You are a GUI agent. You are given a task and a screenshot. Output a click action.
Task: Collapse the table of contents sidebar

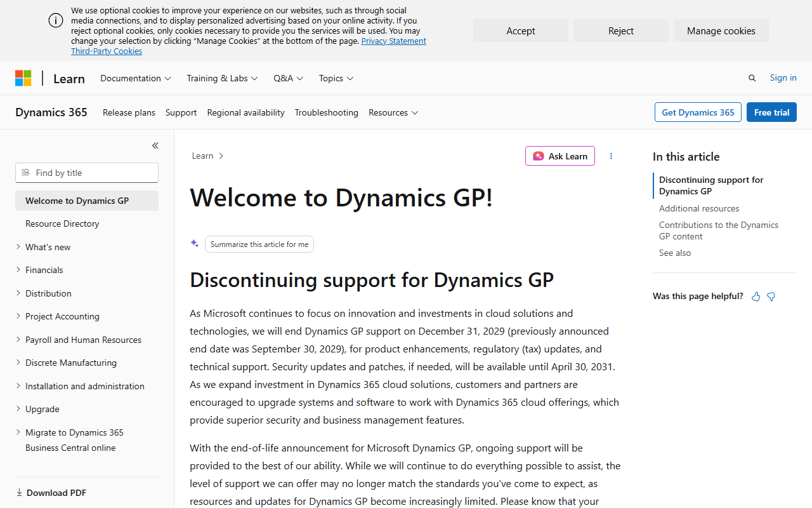pyautogui.click(x=155, y=145)
